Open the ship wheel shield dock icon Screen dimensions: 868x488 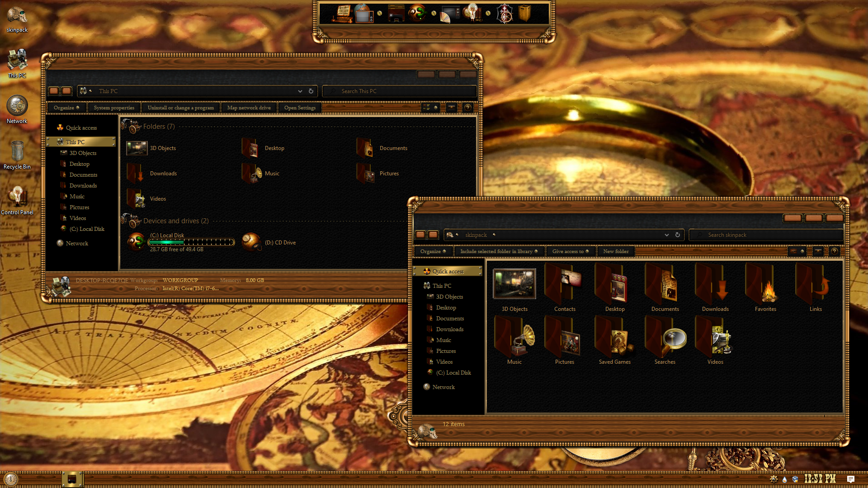tap(505, 14)
